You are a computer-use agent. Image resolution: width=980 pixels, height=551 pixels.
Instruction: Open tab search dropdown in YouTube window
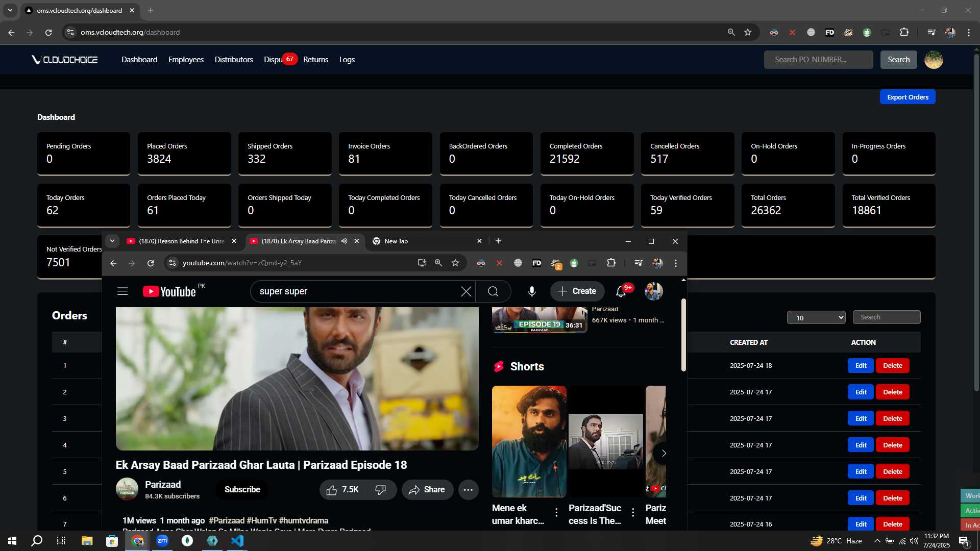click(112, 241)
